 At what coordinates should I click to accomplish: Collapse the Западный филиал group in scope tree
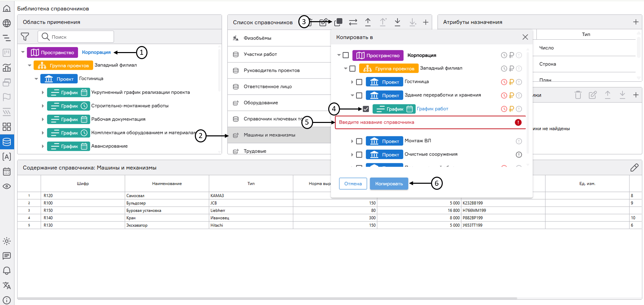[30, 66]
